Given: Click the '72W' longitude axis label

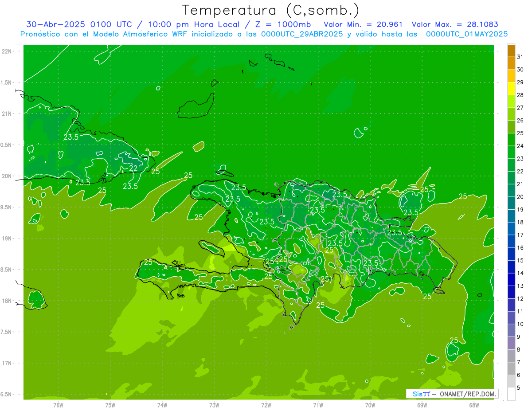Looking at the screenshot, I should click(x=266, y=405).
